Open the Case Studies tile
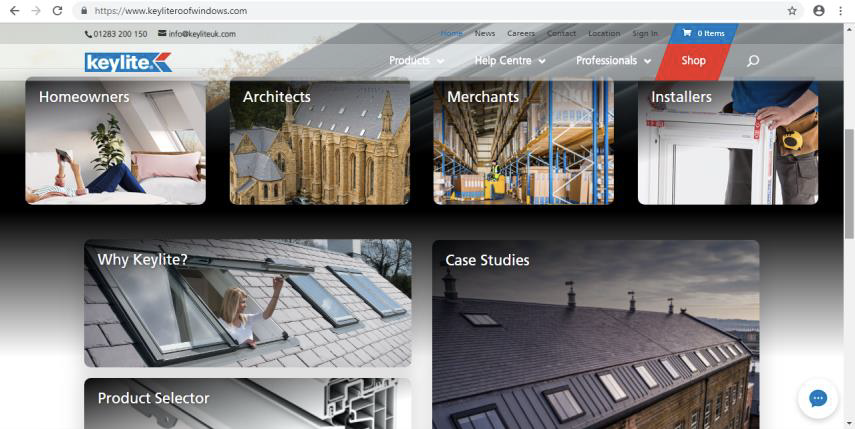 pyautogui.click(x=596, y=334)
